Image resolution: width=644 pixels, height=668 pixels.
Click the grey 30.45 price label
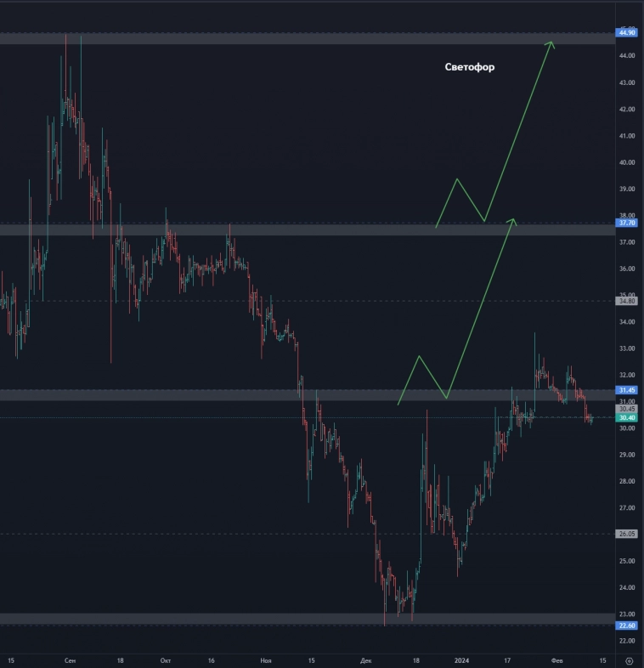628,409
